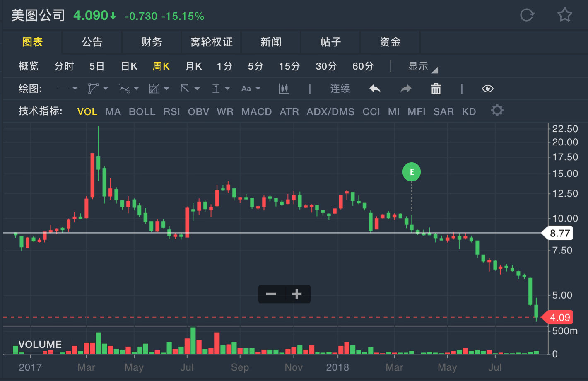
Task: Delete drawings with the trash icon
Action: 436,89
